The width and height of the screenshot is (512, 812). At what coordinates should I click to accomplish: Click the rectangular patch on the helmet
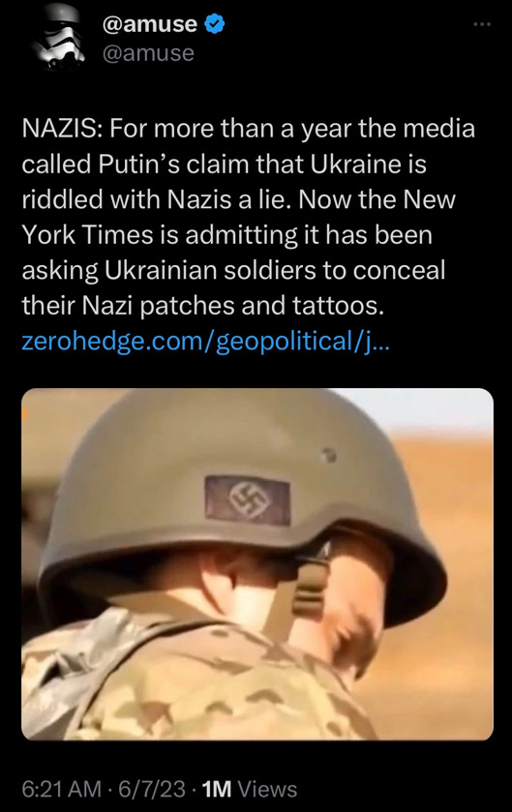tap(248, 500)
